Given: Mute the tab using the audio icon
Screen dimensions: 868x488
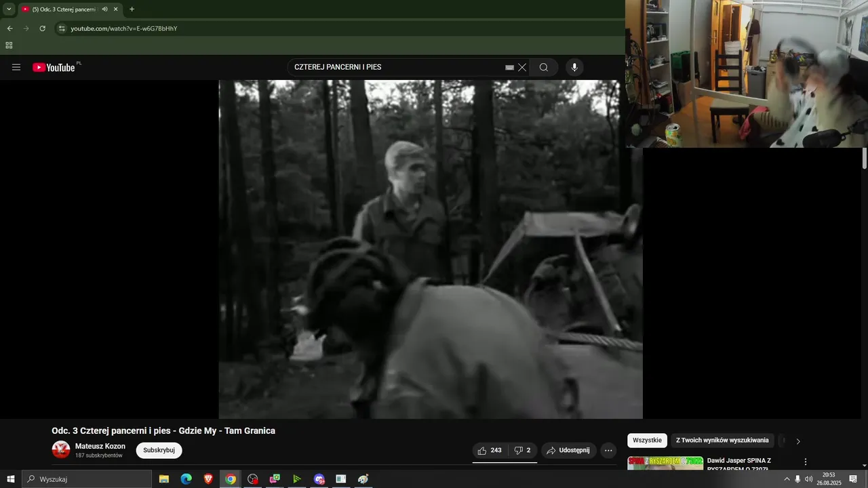Looking at the screenshot, I should 104,9.
